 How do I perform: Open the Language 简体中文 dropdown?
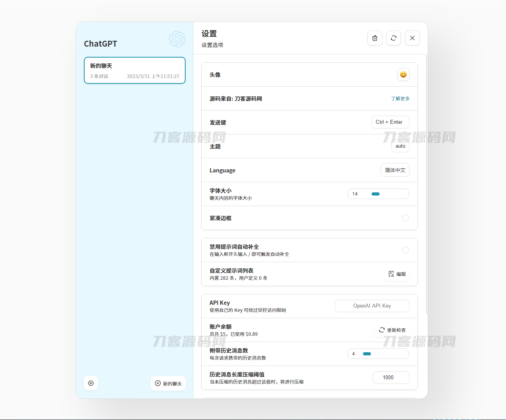(395, 170)
